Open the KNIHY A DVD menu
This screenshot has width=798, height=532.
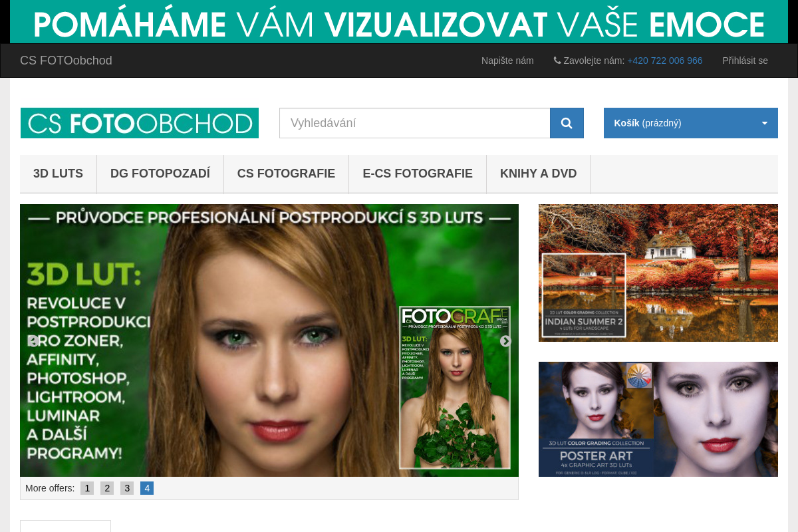(539, 174)
